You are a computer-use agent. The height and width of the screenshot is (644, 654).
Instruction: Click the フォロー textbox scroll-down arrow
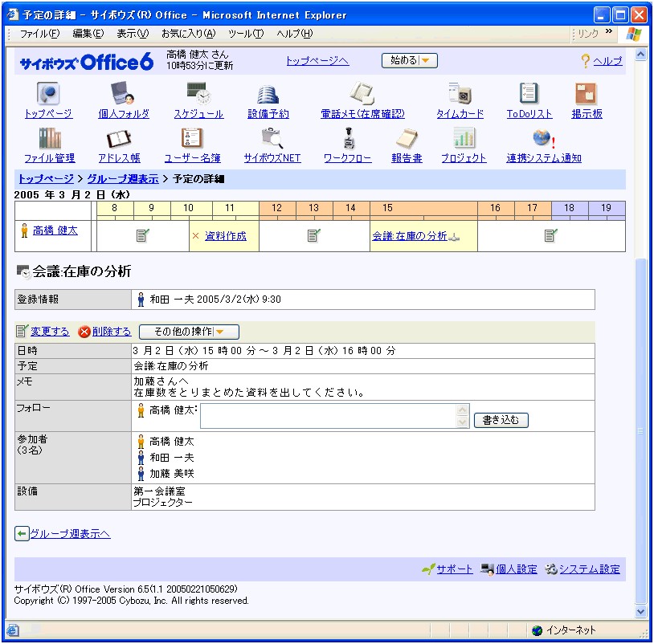462,422
